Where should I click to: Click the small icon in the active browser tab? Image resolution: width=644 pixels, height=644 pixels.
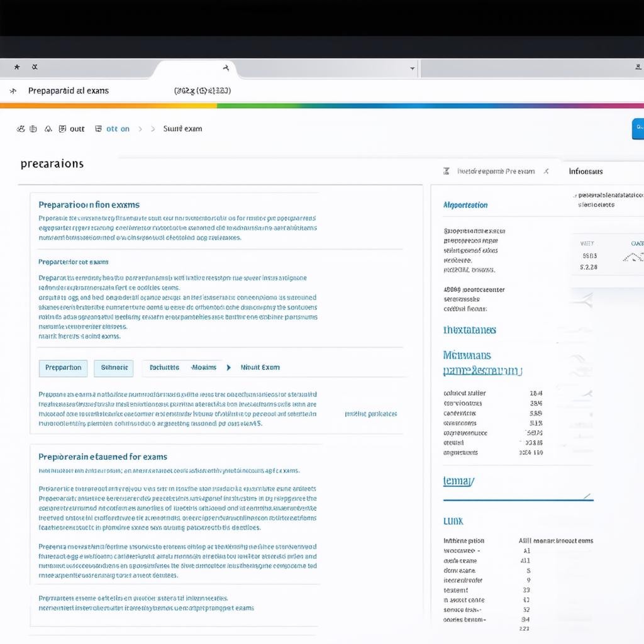click(x=226, y=68)
